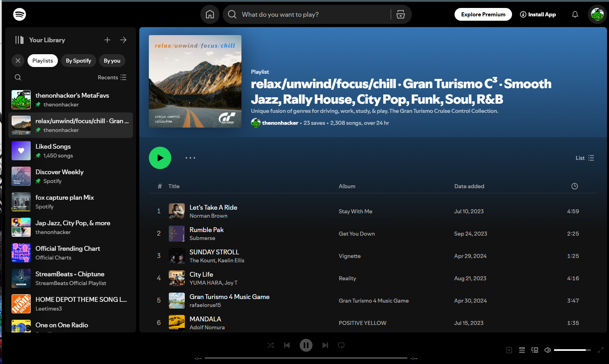The width and height of the screenshot is (609, 364).
Task: Open the Recents sort dropdown
Action: point(112,77)
